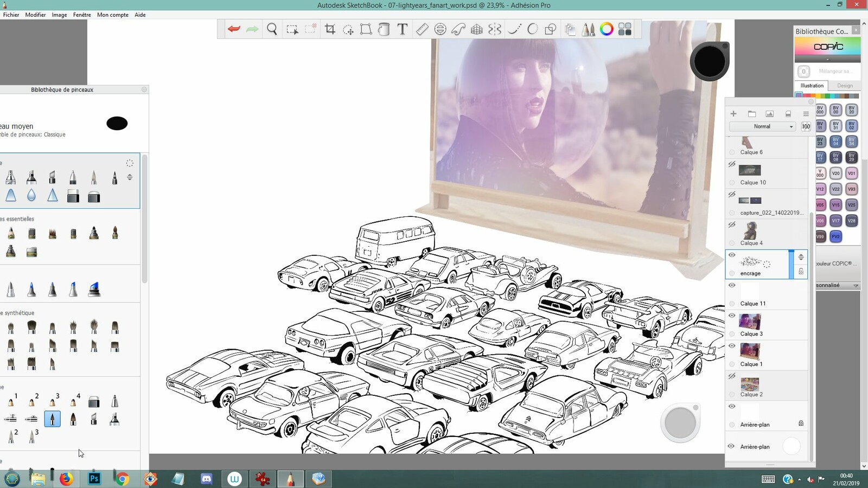Image resolution: width=868 pixels, height=488 pixels.
Task: Select the Crop tool
Action: (x=330, y=29)
